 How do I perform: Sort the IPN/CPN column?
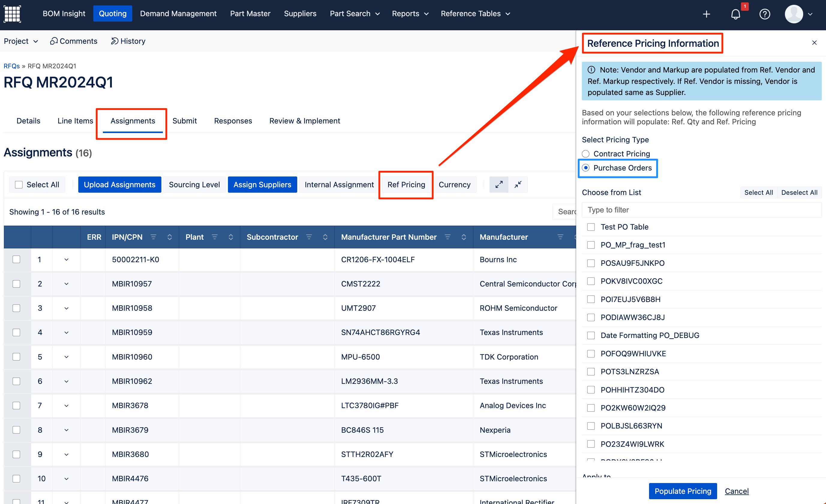170,237
